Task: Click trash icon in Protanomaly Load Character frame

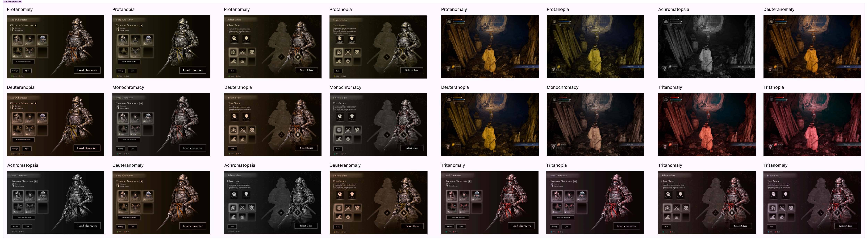Action: coord(36,25)
